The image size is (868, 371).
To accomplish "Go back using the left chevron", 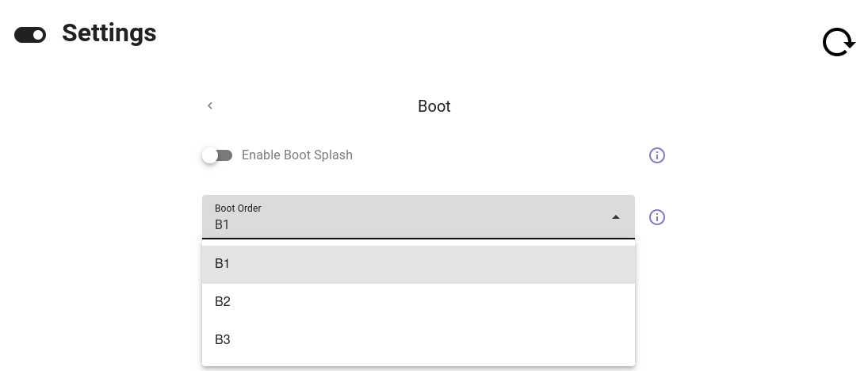I will click(210, 105).
